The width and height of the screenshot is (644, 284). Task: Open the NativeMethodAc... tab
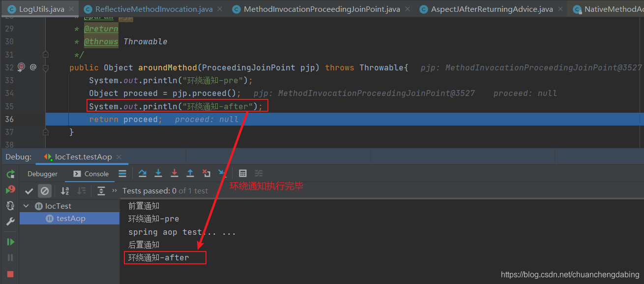coord(608,9)
